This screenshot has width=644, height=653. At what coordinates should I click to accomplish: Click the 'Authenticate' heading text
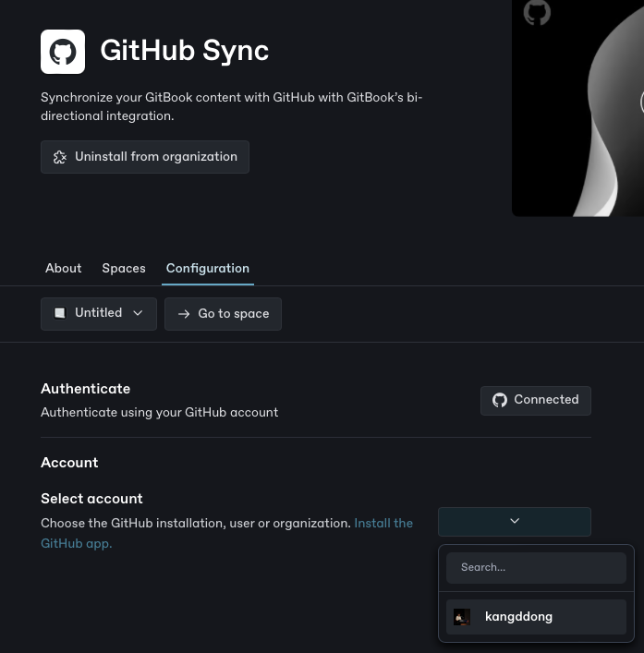coord(85,389)
